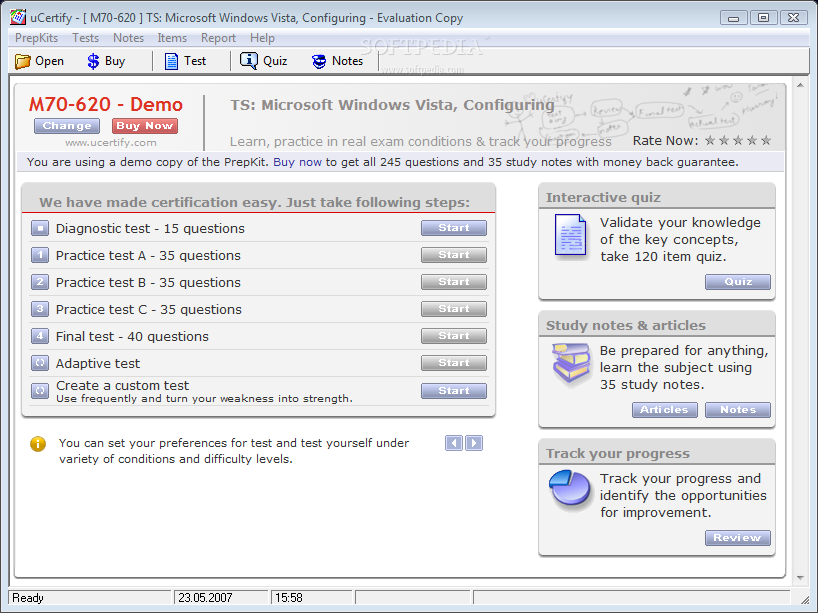Click the 'Final test - 40 questions' text
Screen dimensions: 818x613
pos(132,336)
